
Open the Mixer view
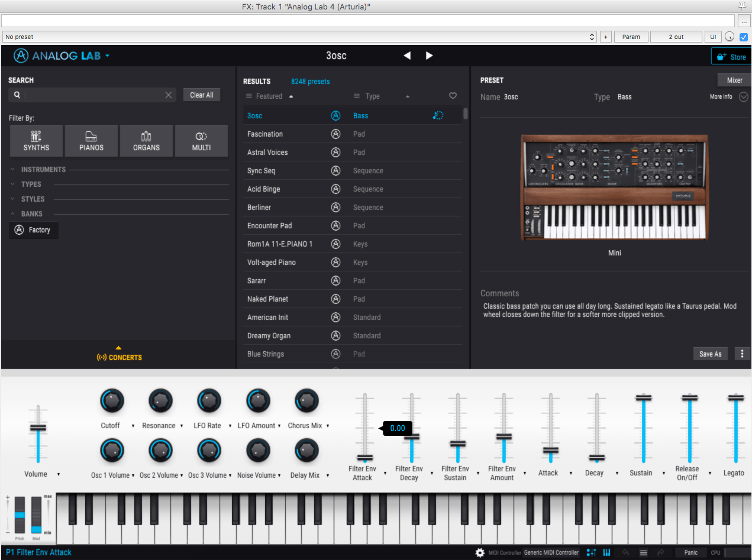click(x=734, y=80)
